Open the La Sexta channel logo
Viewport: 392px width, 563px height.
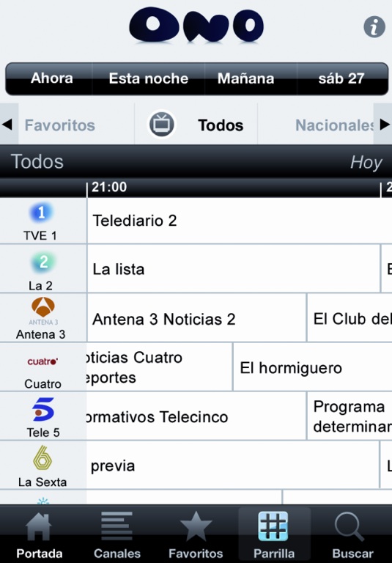(x=42, y=457)
